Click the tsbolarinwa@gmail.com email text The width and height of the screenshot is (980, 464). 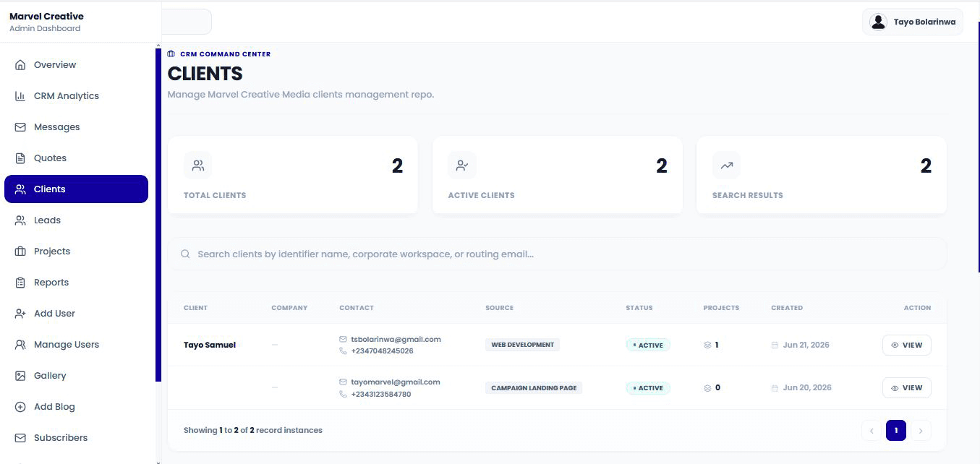(x=396, y=339)
